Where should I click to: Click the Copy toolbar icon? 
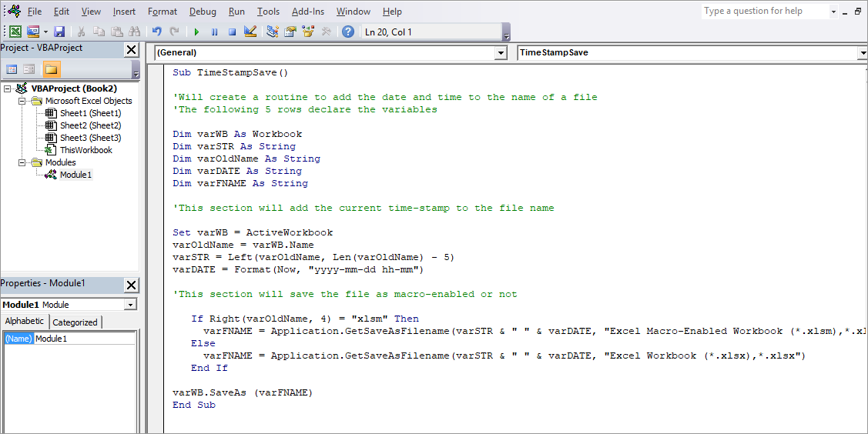[x=99, y=32]
